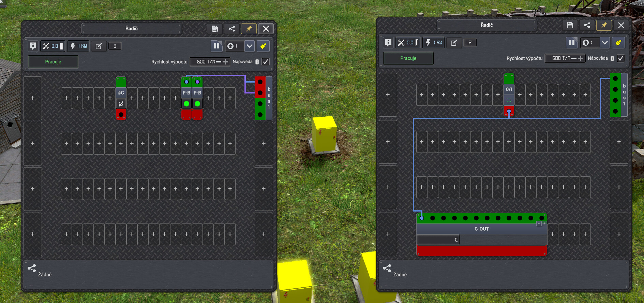Increase Rychlost výpočtu in right controller
The height and width of the screenshot is (303, 644).
point(581,58)
